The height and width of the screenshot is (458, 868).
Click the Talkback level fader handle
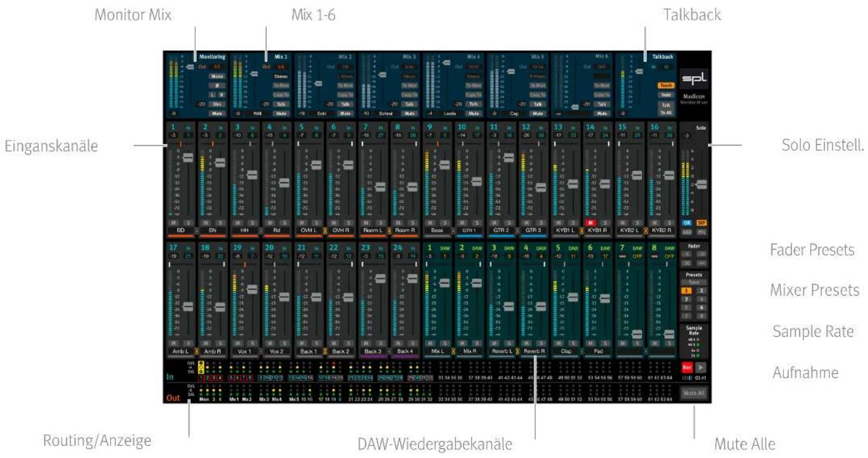[x=640, y=71]
